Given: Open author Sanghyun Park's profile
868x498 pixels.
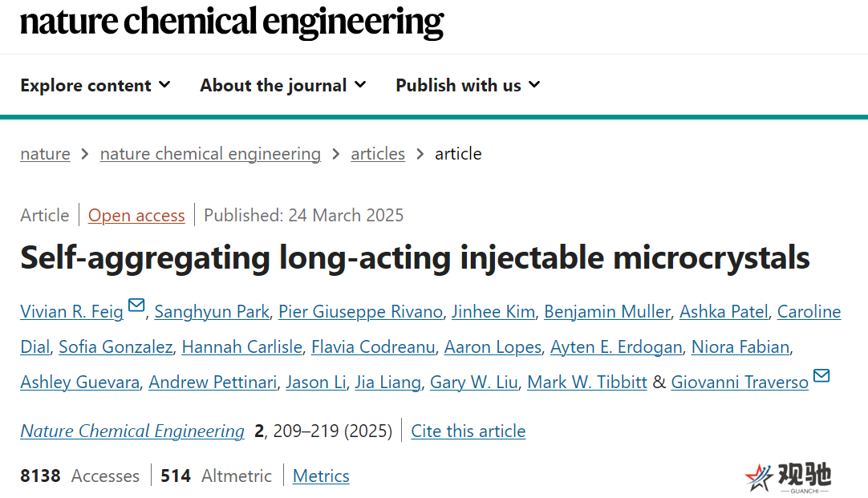Looking at the screenshot, I should [x=212, y=311].
